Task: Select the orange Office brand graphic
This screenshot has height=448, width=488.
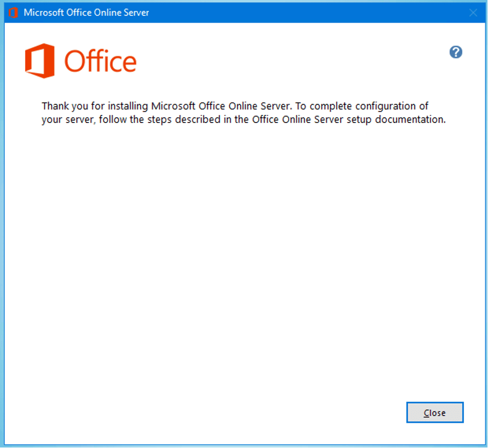Action: 40,61
